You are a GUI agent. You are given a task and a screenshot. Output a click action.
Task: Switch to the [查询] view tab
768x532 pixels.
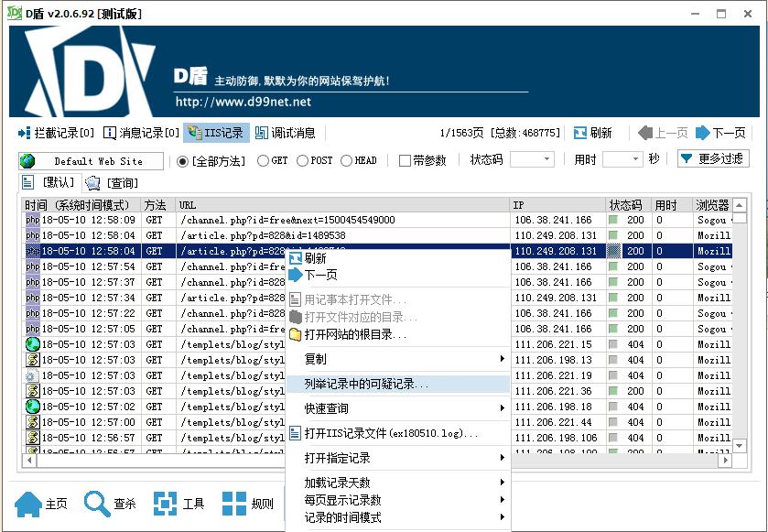112,183
